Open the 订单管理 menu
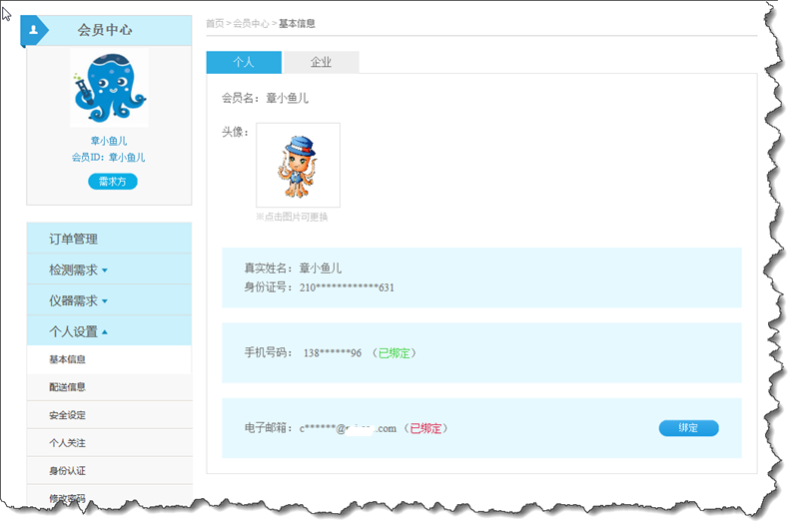Image resolution: width=799 pixels, height=532 pixels. 74,239
